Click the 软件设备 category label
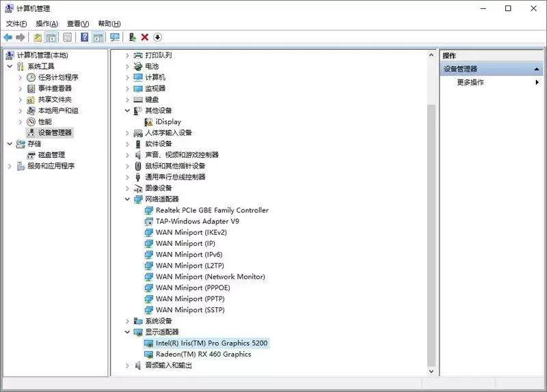 point(159,144)
